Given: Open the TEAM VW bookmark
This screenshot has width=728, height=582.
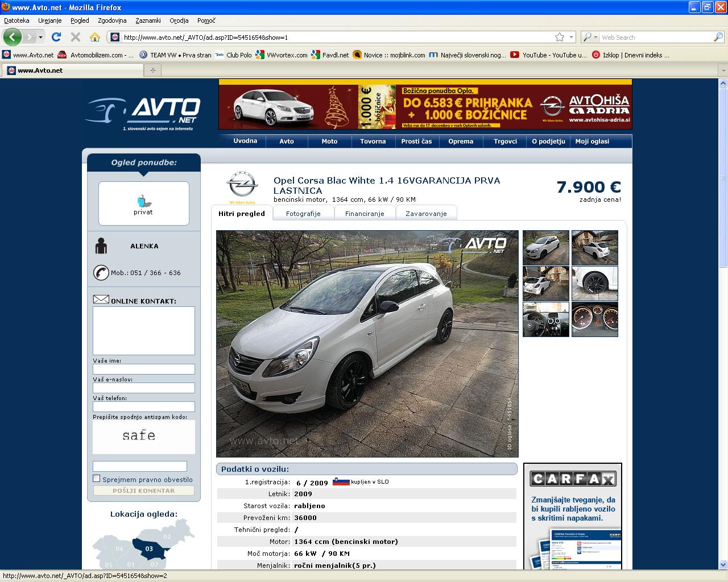Looking at the screenshot, I should click(x=175, y=55).
